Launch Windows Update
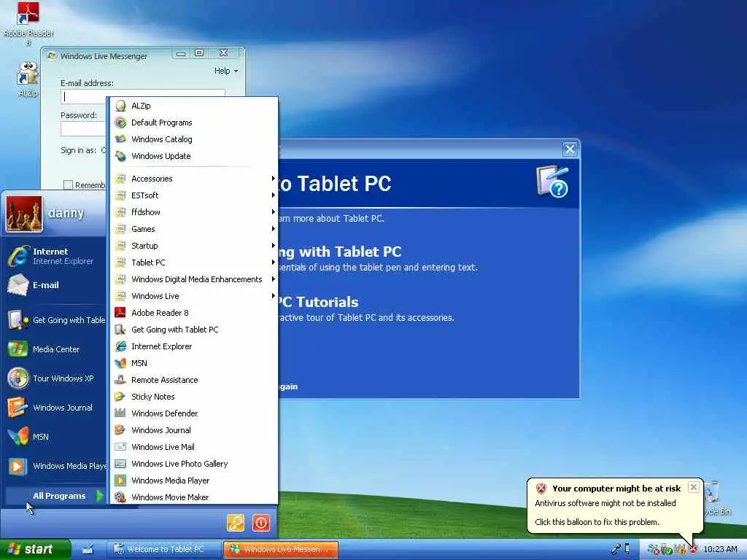This screenshot has width=747, height=560. 194,156
